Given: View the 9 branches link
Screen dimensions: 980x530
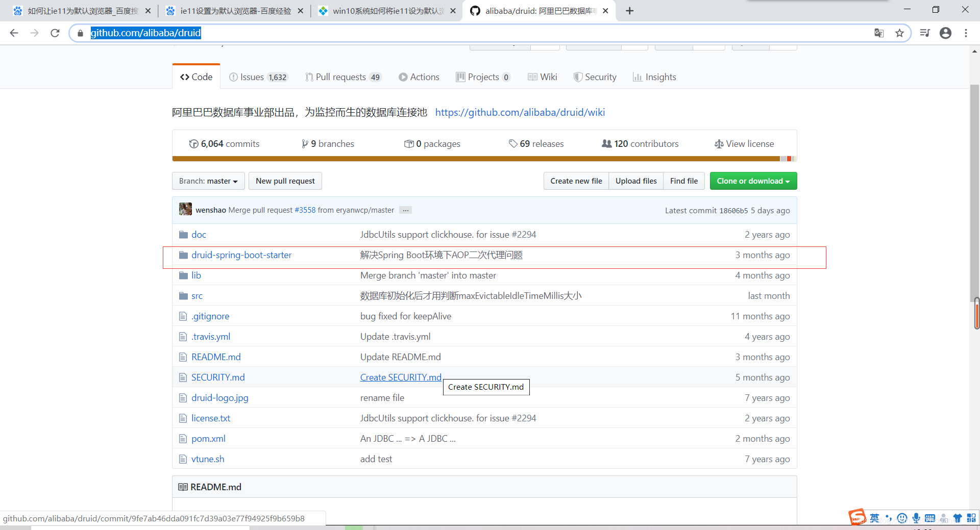Looking at the screenshot, I should tap(328, 144).
